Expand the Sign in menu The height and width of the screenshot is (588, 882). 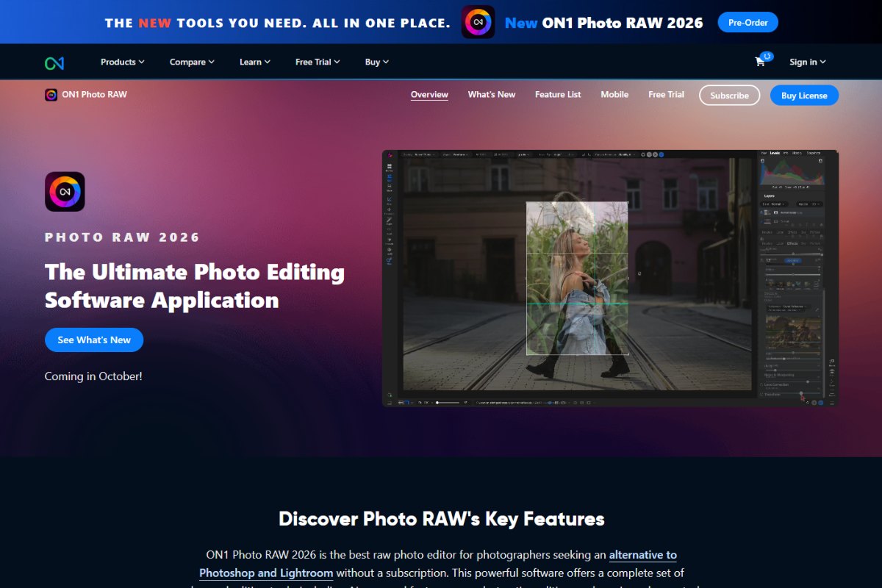pyautogui.click(x=806, y=62)
